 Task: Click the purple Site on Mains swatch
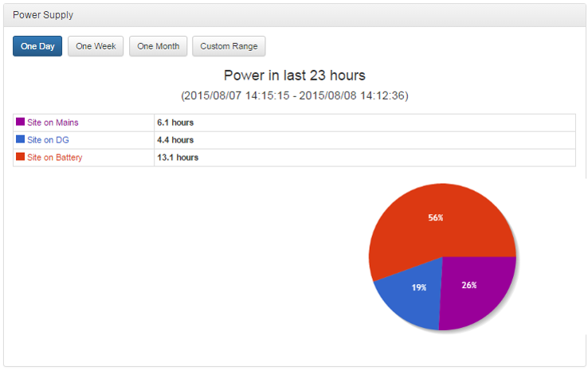point(20,122)
